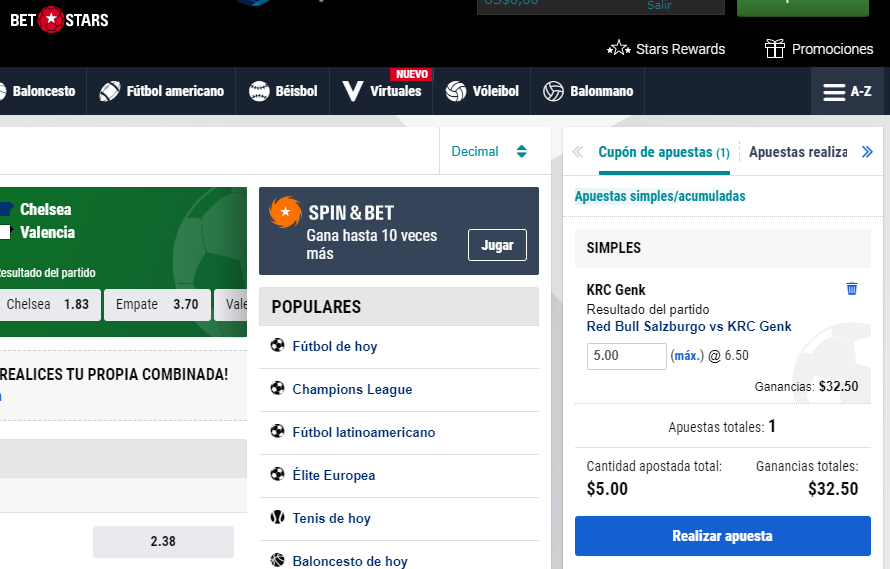Click the Chelsea team name on the banner
The image size is (890, 569).
[45, 210]
